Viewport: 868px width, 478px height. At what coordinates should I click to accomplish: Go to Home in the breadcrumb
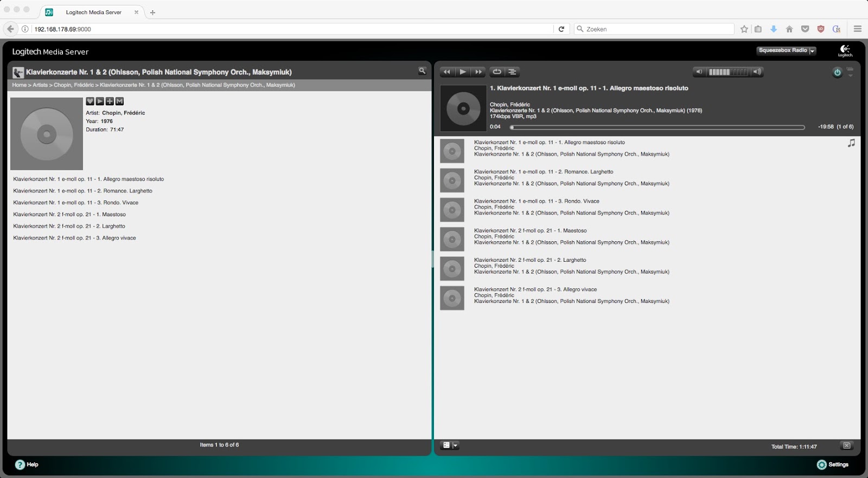click(x=19, y=85)
